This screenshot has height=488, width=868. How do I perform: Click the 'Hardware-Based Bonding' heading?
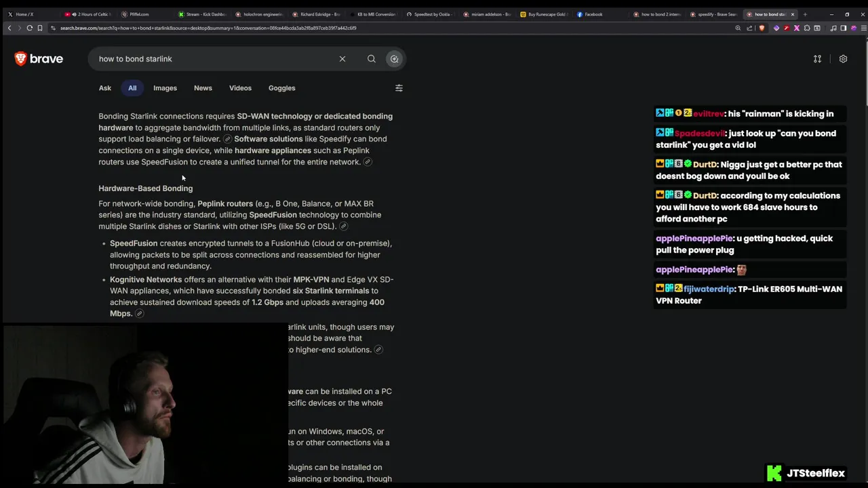point(146,188)
